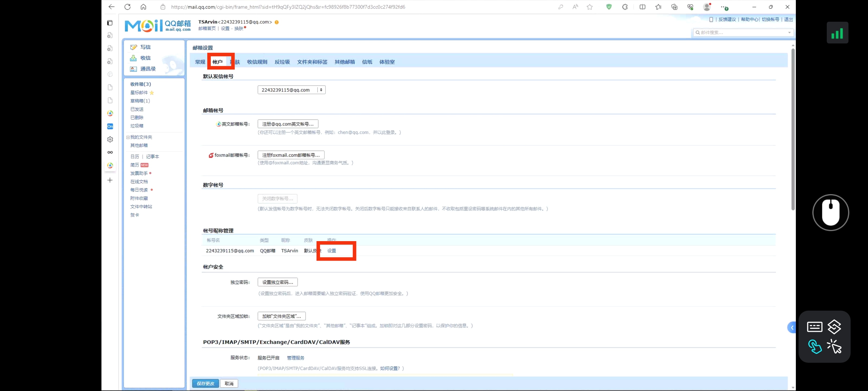868x391 pixels.
Task: Click 设置独立密码 button
Action: [x=277, y=282]
